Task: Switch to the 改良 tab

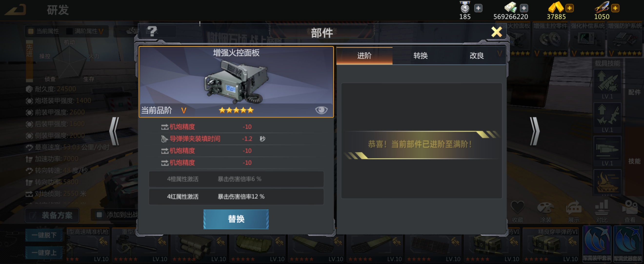Action: tap(477, 55)
